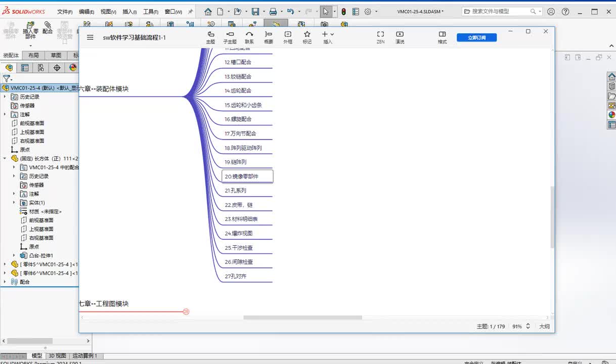The width and height of the screenshot is (616, 364).
Task: Open SolidWorks Options gear icon
Action: coord(368,12)
